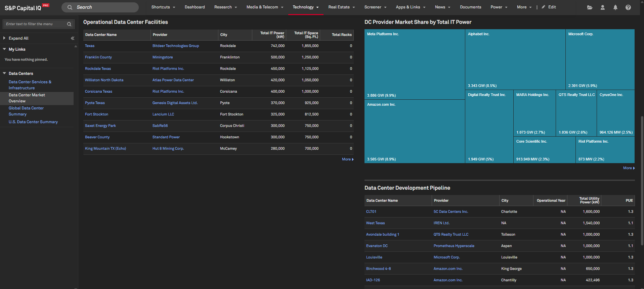The height and width of the screenshot is (289, 644).
Task: Click the Amazon.com Inc. treemap tile
Action: [x=415, y=132]
